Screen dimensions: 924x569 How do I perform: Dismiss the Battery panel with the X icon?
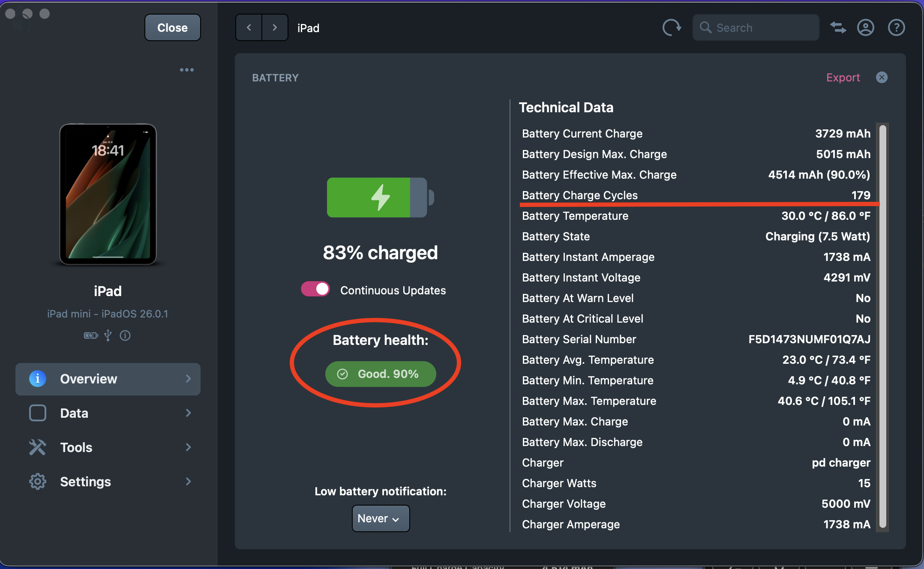(882, 78)
